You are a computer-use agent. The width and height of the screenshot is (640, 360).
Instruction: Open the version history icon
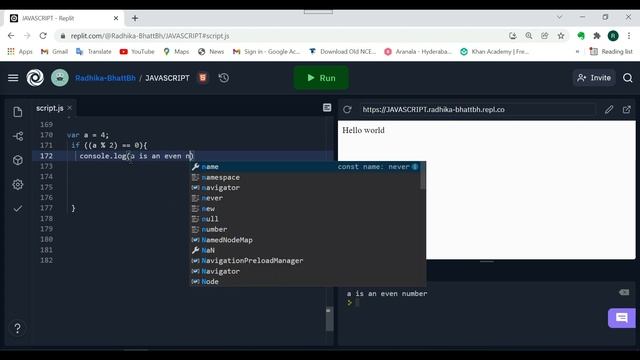[x=224, y=78]
